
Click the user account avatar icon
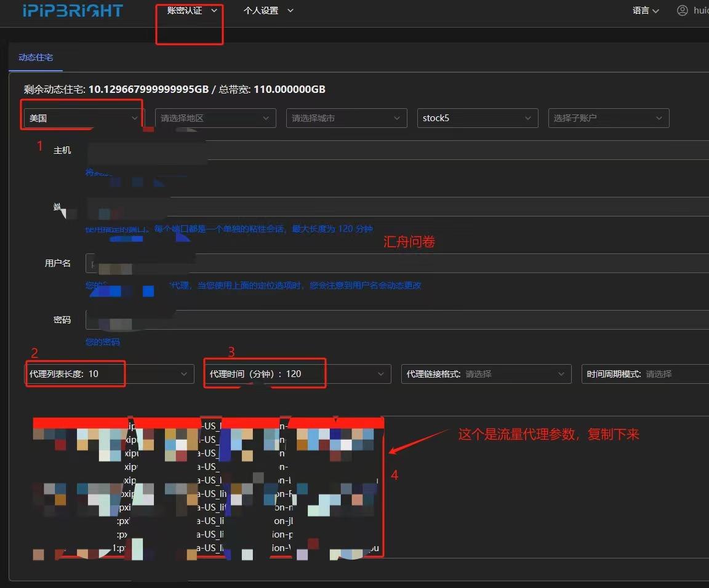683,10
